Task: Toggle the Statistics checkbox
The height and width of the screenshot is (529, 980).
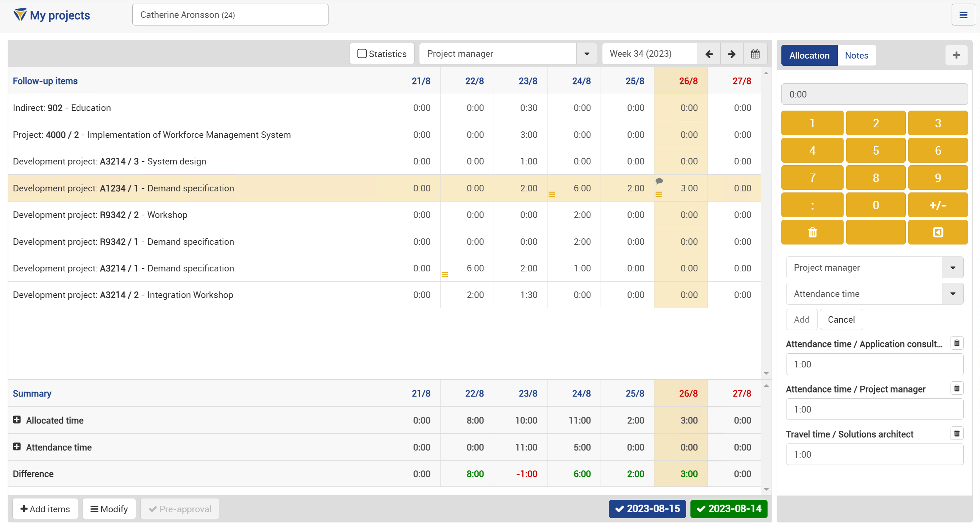Action: coord(362,53)
